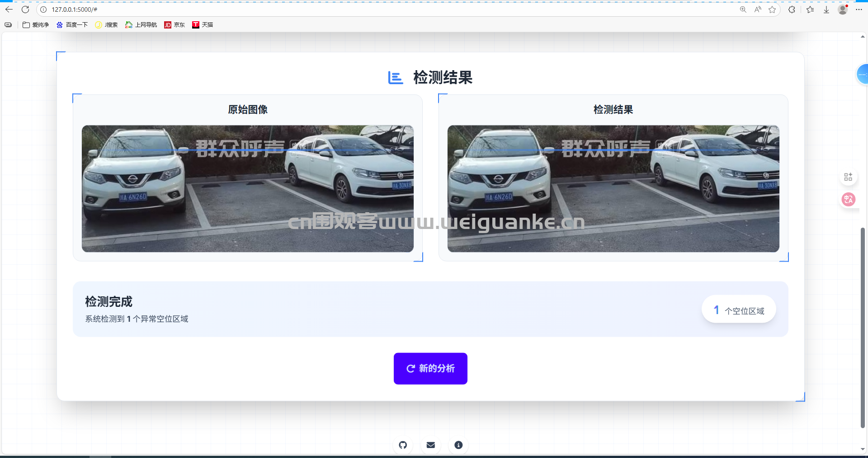Viewport: 868px width, 458px height.
Task: Click the zoom magnifier icon in address bar
Action: [743, 10]
